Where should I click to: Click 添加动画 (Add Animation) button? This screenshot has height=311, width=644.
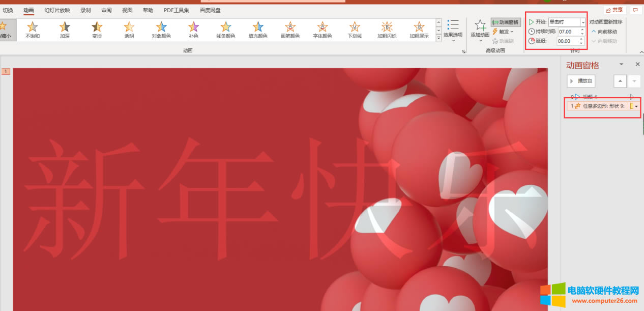480,31
